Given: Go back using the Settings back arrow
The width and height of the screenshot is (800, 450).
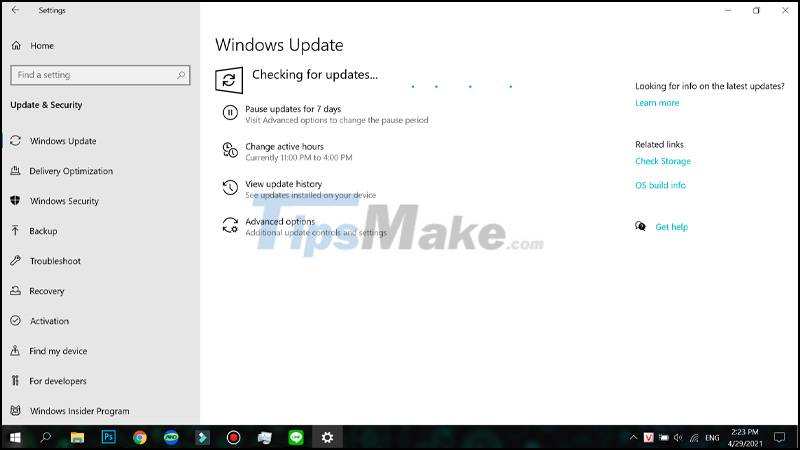Looking at the screenshot, I should pos(15,10).
